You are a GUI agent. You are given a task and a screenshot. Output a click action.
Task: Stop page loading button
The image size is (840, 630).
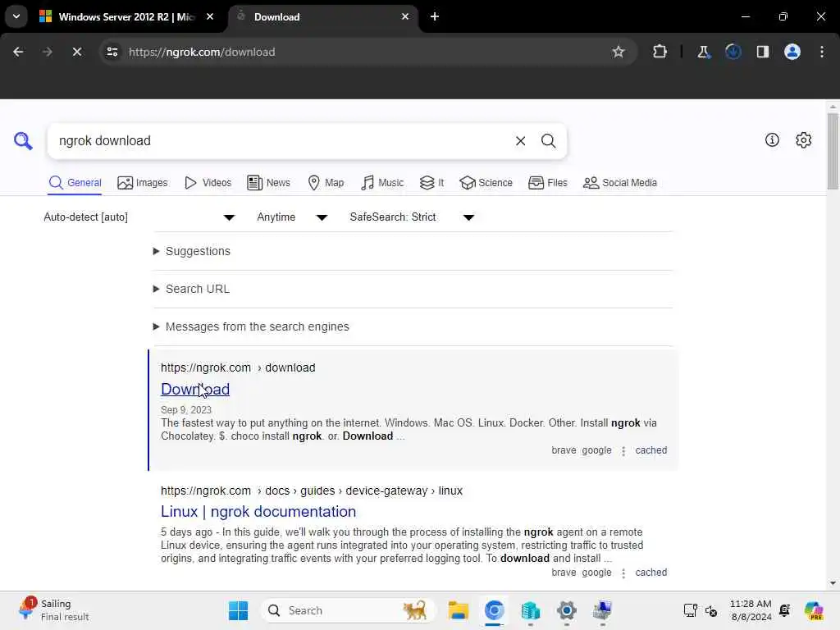pos(76,52)
